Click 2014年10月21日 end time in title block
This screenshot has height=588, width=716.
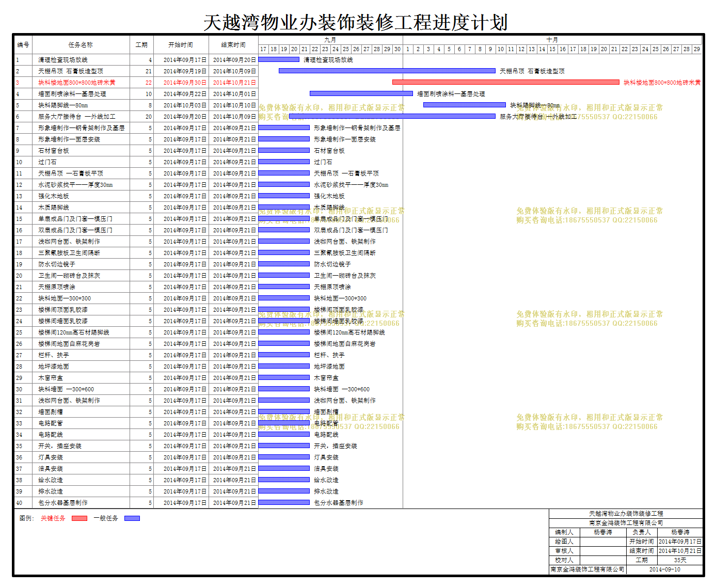[x=680, y=551]
